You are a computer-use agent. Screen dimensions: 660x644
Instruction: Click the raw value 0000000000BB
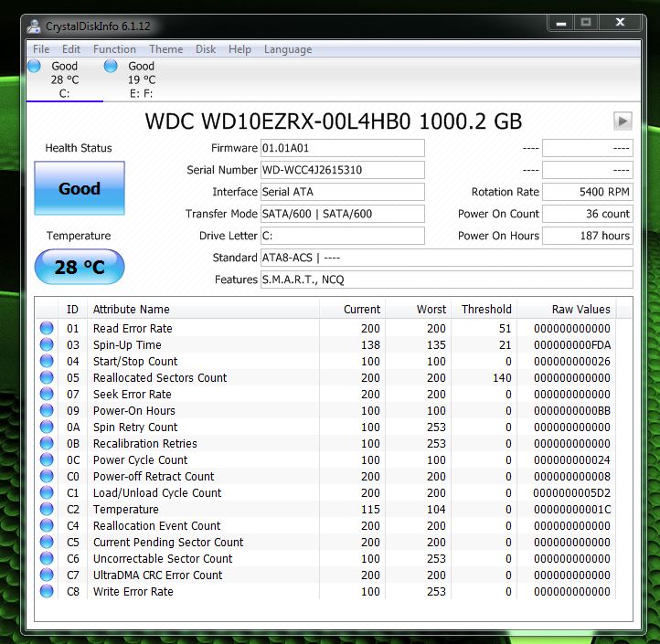coord(572,410)
